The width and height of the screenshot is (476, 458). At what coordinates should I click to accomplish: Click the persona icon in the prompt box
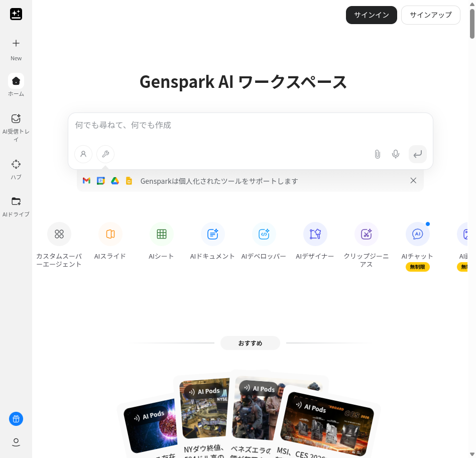[83, 154]
